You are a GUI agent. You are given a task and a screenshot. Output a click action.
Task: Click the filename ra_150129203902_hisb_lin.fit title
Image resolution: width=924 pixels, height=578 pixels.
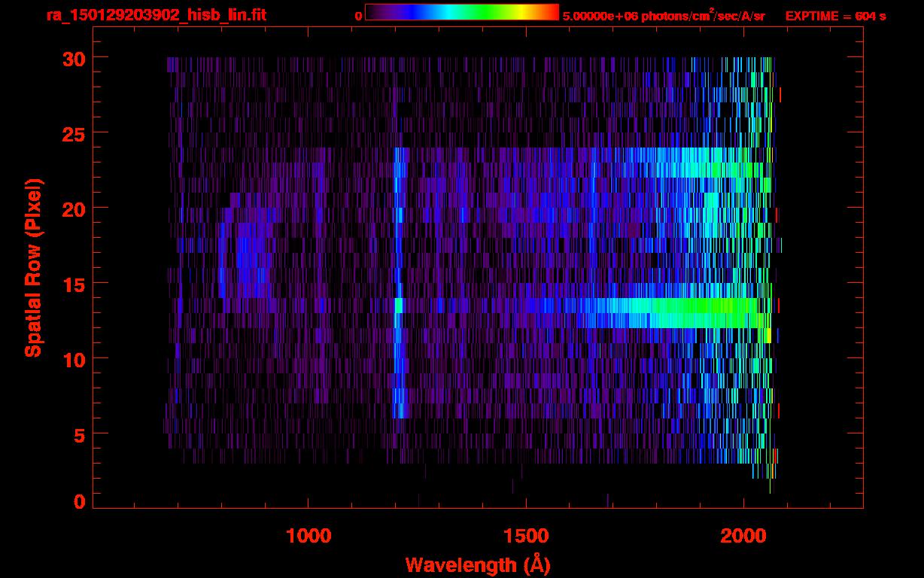pos(156,15)
